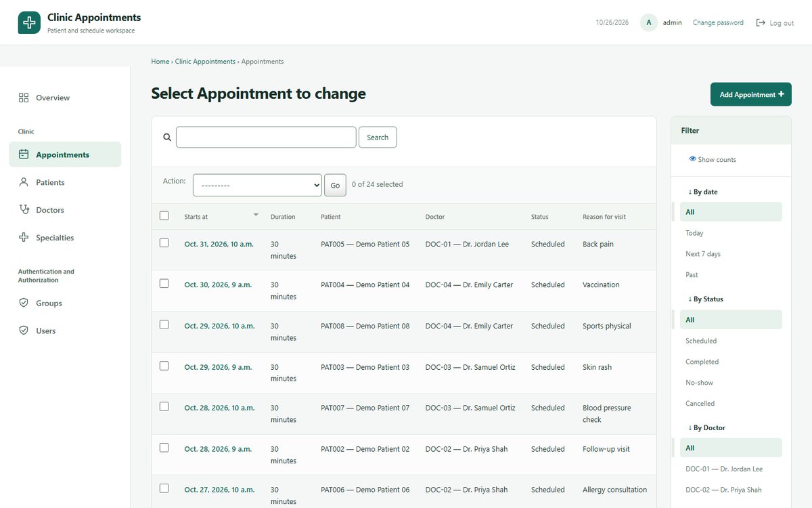Open Specialties in the sidebar
The width and height of the screenshot is (812, 508).
tap(65, 238)
